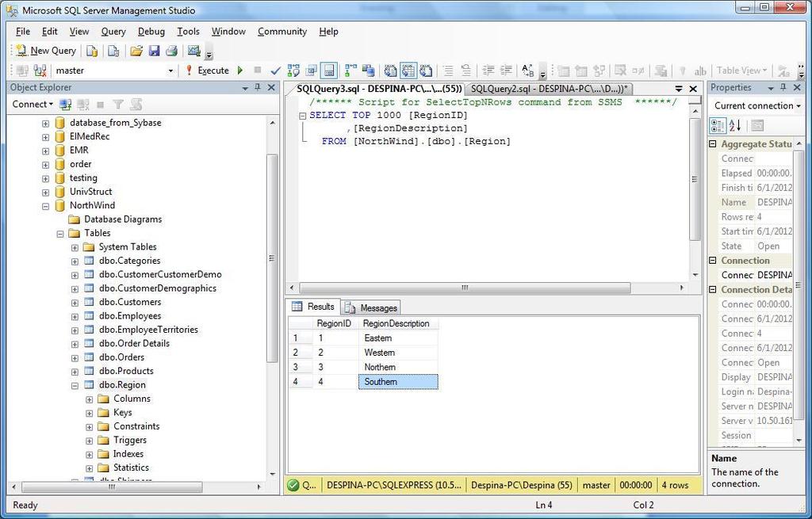Expand Columns folder under dbo.Region

(x=89, y=399)
